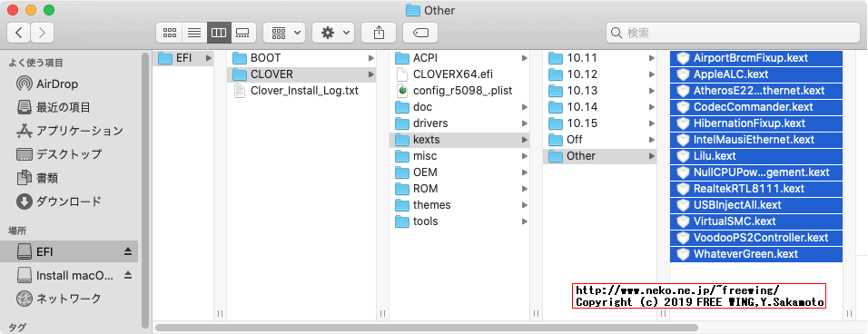Click the horizontal scrollbar at bottom
This screenshot has height=334, width=868.
coord(427,328)
